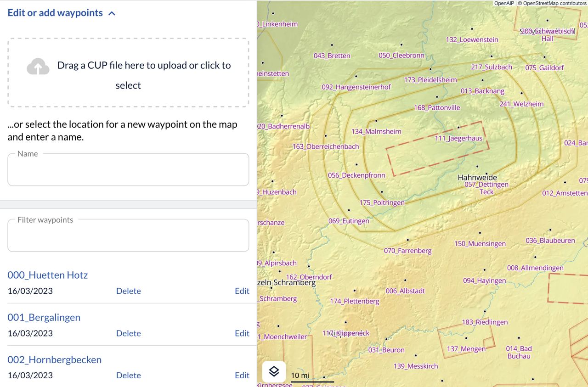The width and height of the screenshot is (588, 387).
Task: Click the 217_Sulzbach map label
Action: 492,67
